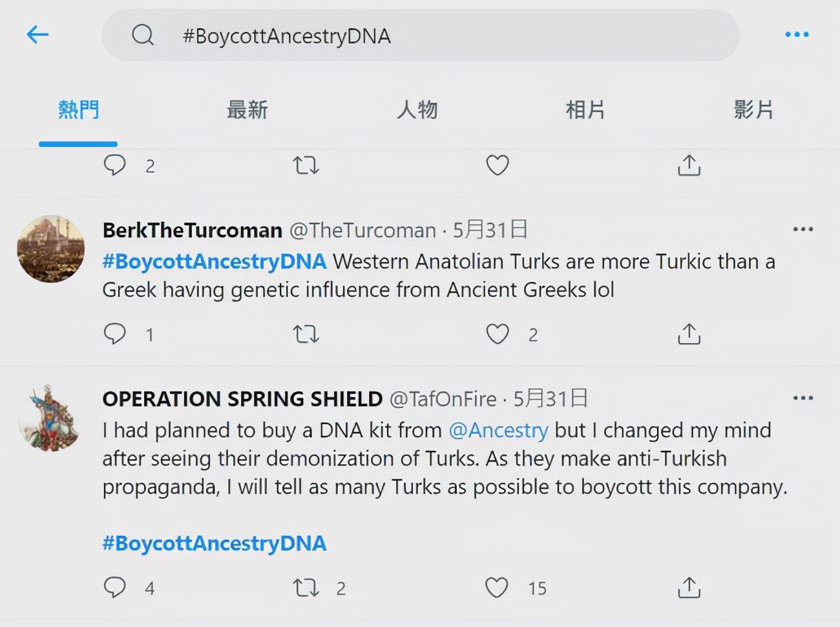Open the @Ancestry mention link
840x627 pixels.
click(x=498, y=430)
